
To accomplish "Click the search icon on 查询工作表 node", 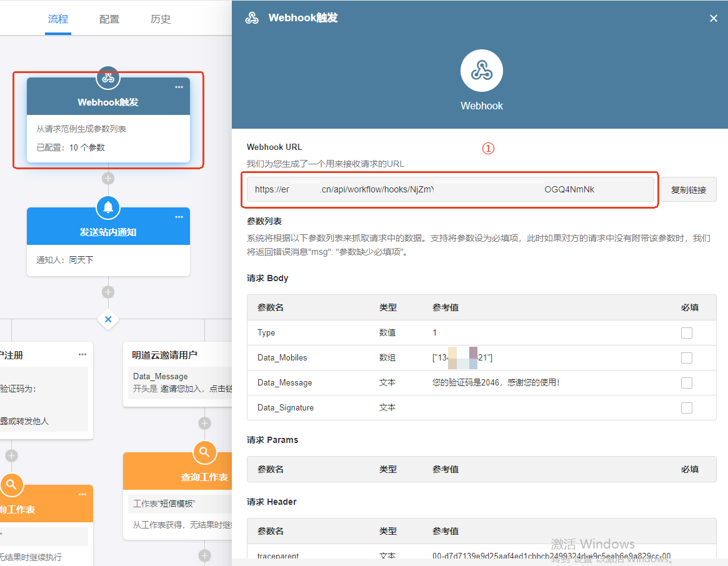I will click(204, 453).
